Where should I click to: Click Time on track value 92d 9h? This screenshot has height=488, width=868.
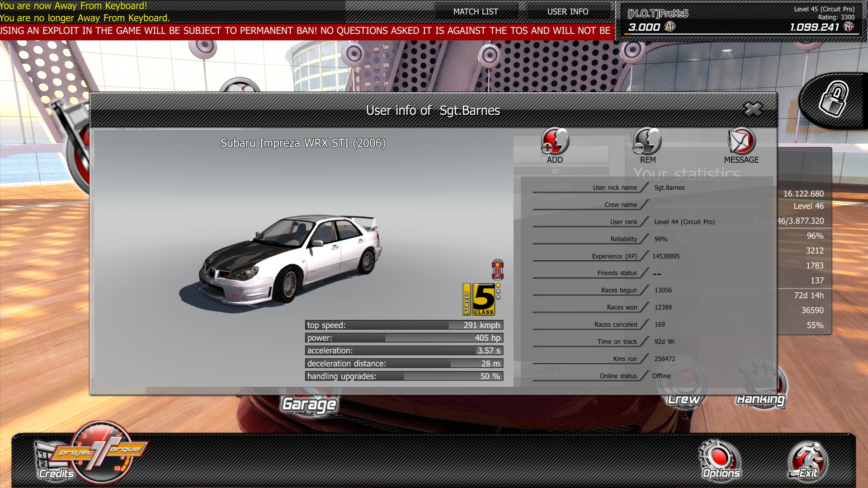[665, 342]
